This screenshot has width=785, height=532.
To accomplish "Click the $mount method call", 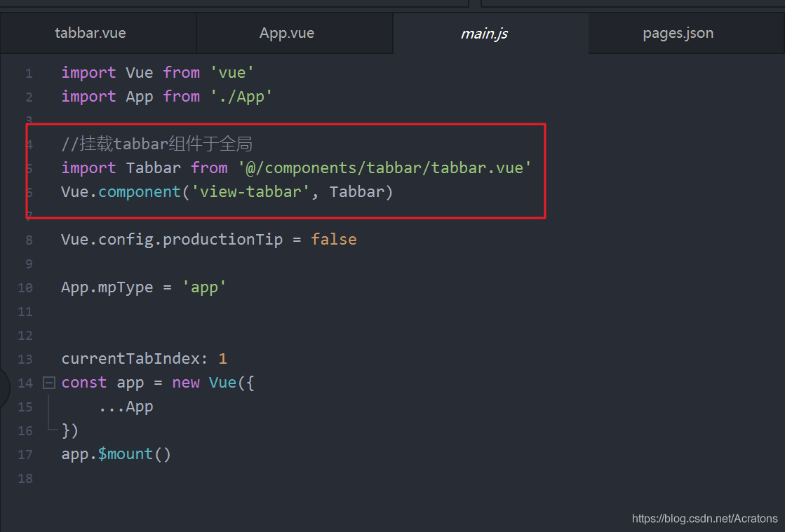I will [125, 454].
